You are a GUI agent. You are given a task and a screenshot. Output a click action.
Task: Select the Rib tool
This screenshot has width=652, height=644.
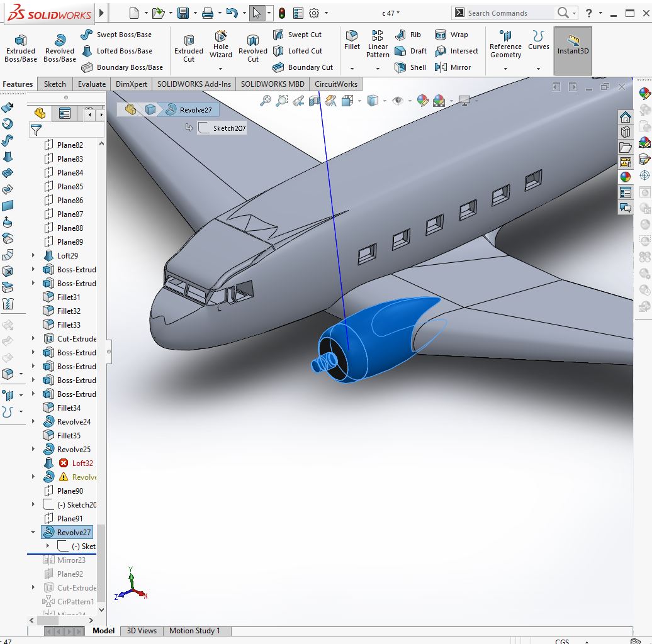pyautogui.click(x=408, y=35)
